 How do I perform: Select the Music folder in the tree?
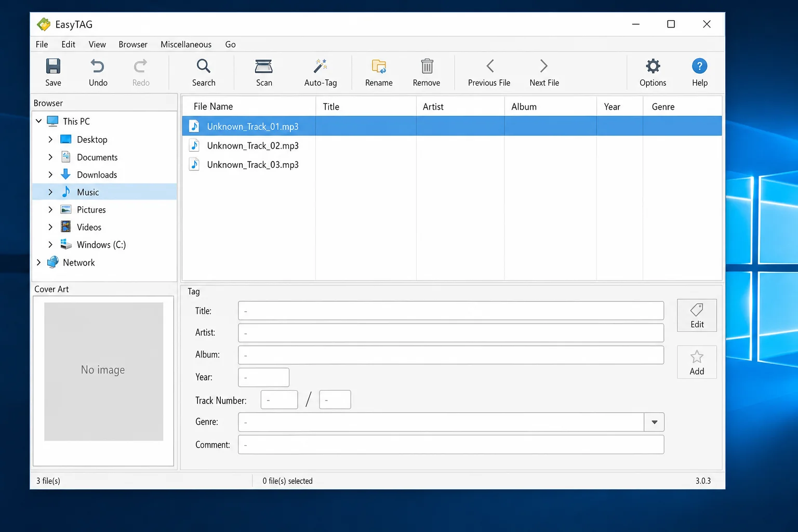tap(88, 192)
